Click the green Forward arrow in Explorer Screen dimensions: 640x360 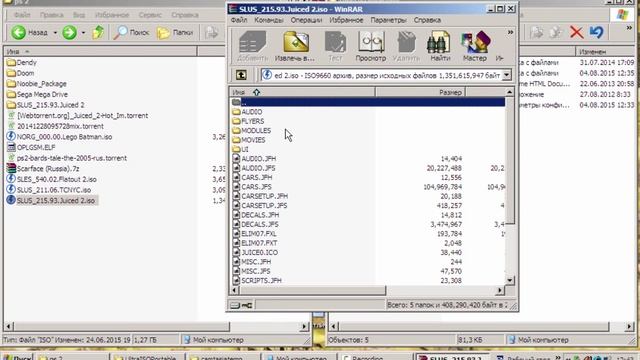coord(69,32)
